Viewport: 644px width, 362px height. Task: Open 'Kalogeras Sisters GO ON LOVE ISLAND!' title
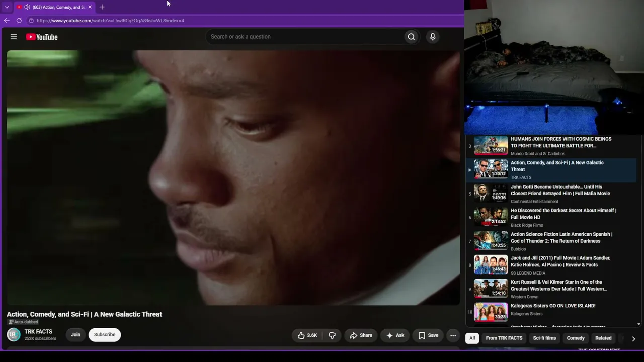click(x=553, y=306)
